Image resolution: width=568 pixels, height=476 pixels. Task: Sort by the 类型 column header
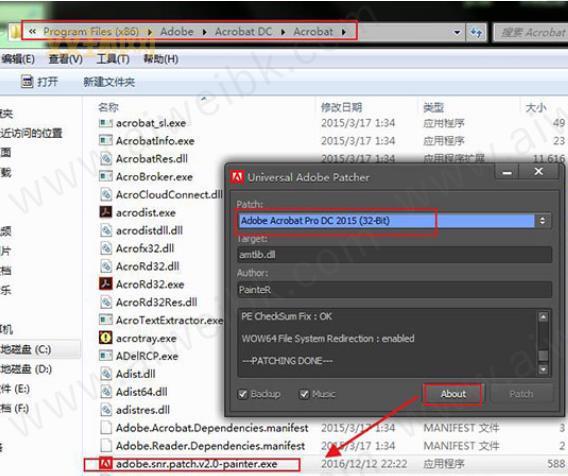click(x=433, y=107)
